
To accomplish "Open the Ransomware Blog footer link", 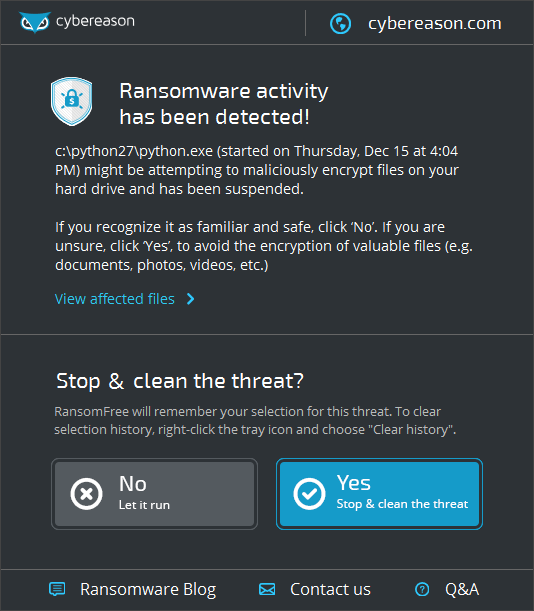I will (148, 590).
